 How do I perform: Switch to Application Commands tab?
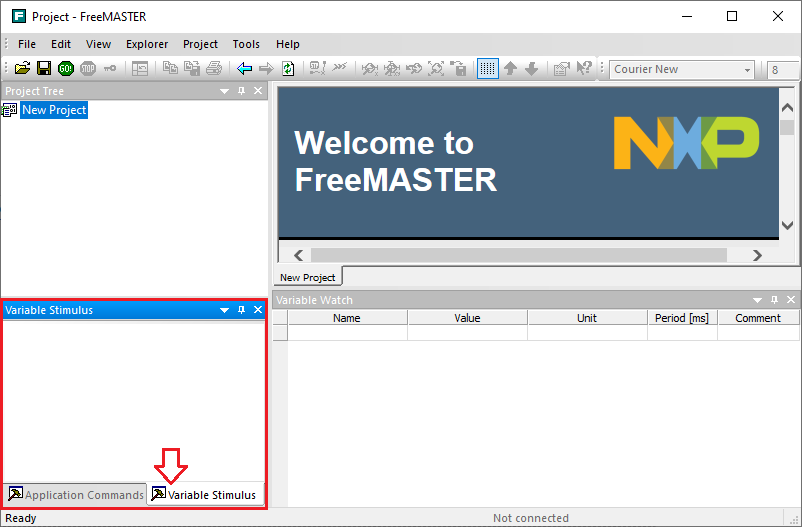coord(76,494)
